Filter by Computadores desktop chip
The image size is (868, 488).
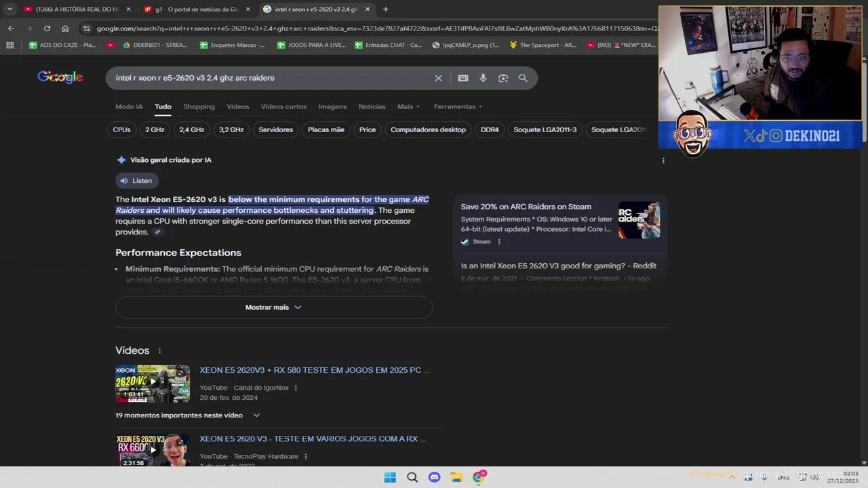click(429, 129)
